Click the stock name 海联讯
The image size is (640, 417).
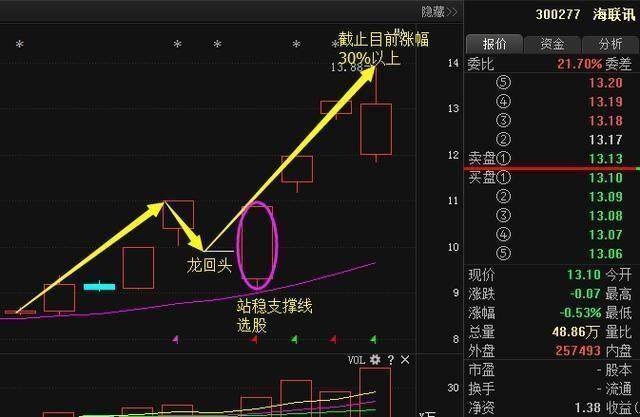[x=614, y=14]
